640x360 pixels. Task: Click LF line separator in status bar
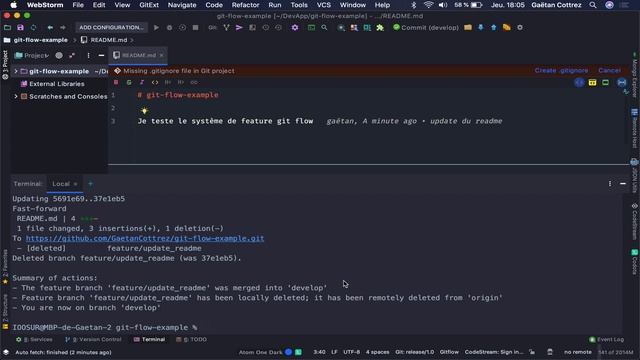(x=334, y=352)
